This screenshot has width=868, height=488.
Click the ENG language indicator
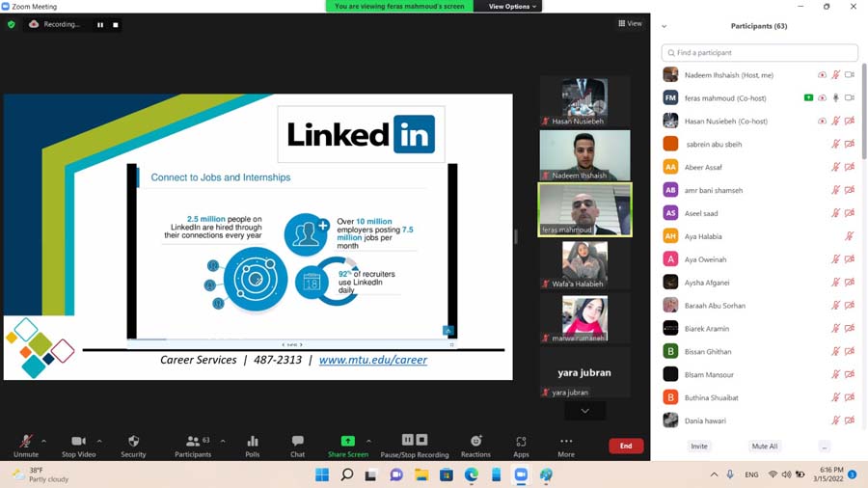751,474
